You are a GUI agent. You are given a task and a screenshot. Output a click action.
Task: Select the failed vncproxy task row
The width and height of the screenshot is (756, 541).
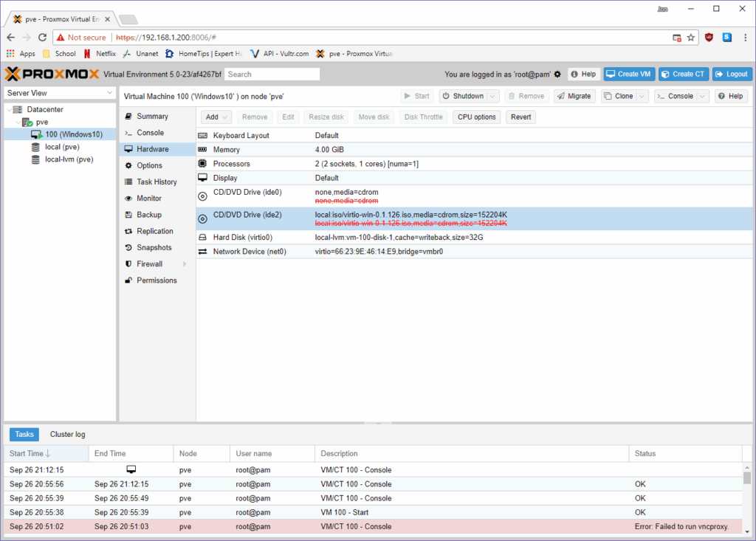[373, 526]
